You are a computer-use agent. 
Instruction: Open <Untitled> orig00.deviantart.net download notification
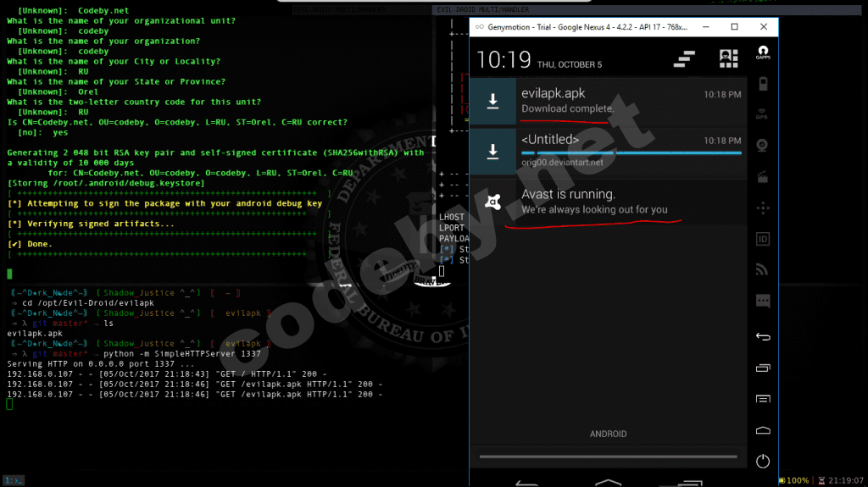[x=609, y=151]
